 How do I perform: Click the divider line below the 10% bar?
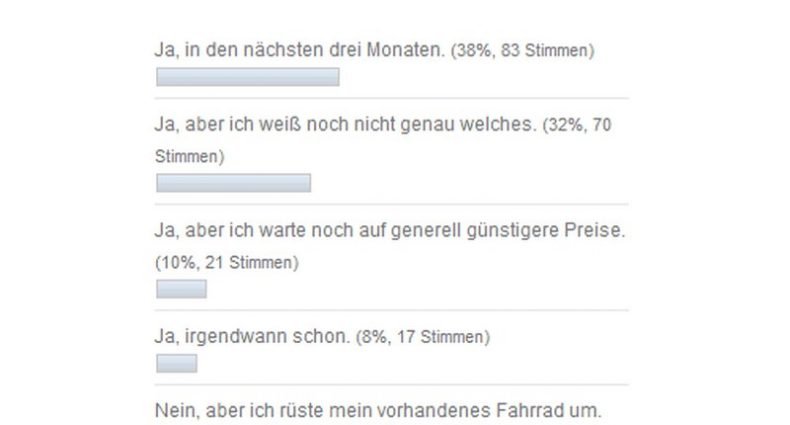coord(390,310)
